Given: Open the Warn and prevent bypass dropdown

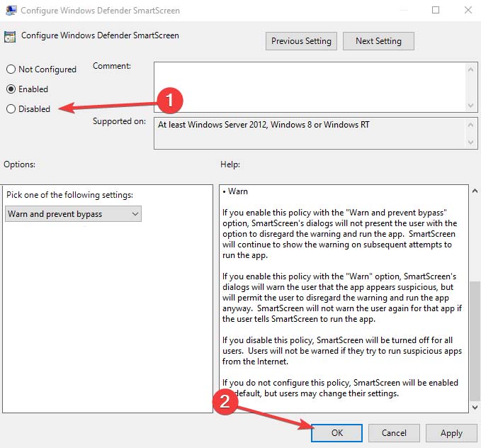Looking at the screenshot, I should coord(73,213).
